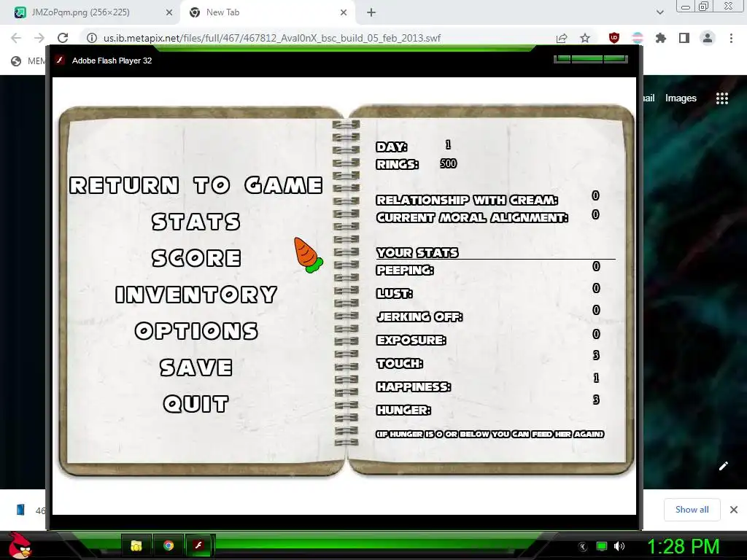Click the Hunger stat label
Screen dimensions: 747x560
point(403,410)
